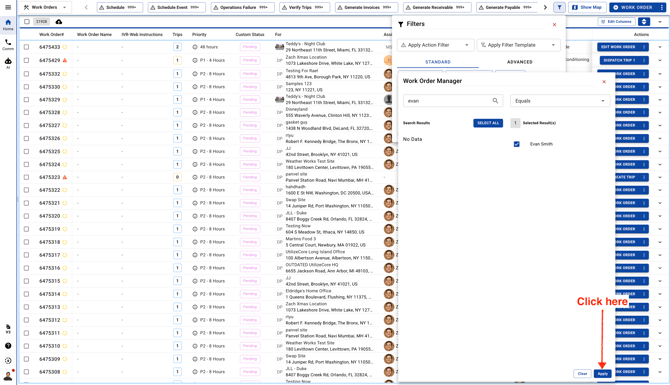The width and height of the screenshot is (670, 385).
Task: Check the box for work order 6475308
Action: click(26, 372)
